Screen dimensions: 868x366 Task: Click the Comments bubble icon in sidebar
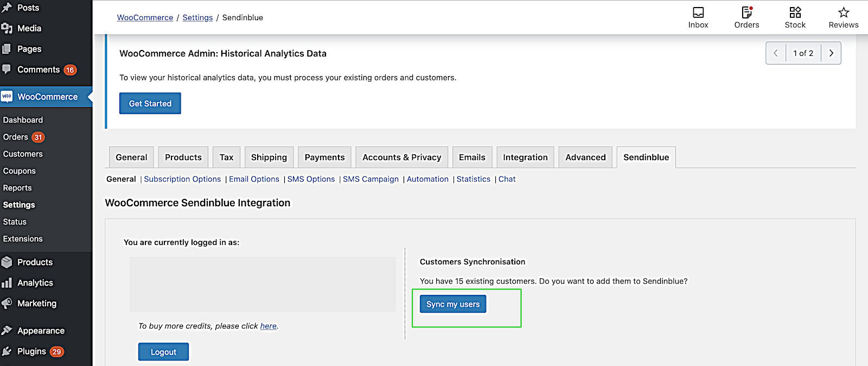point(7,69)
